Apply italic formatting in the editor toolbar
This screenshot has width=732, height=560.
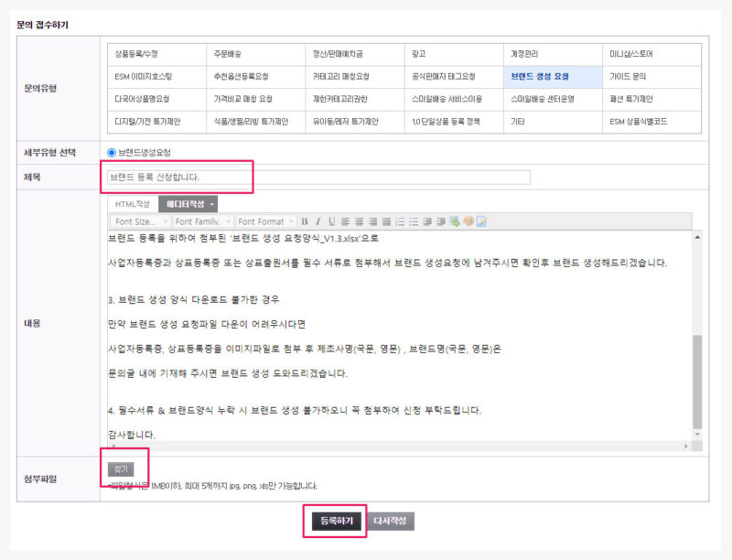(318, 221)
